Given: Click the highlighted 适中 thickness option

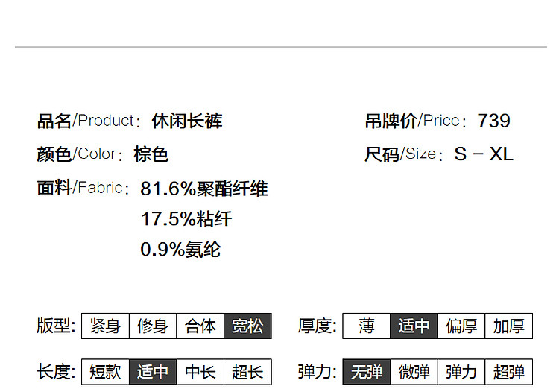Looking at the screenshot, I should (414, 326).
